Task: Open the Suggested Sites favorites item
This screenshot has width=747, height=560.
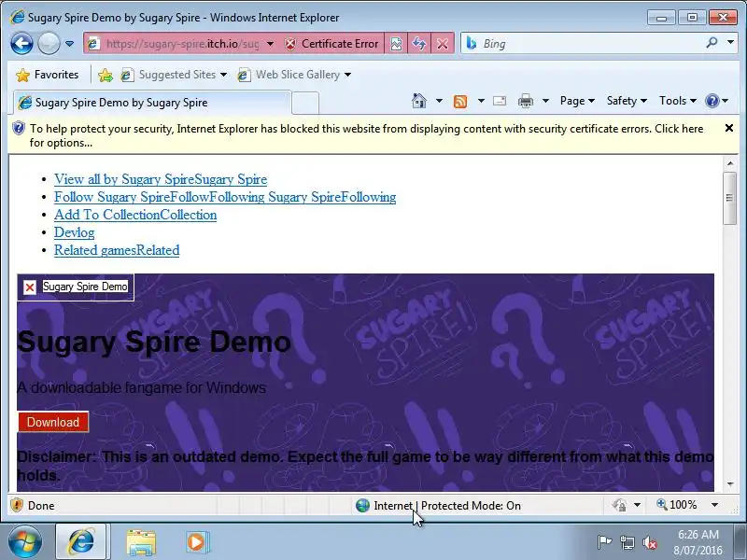Action: point(174,75)
